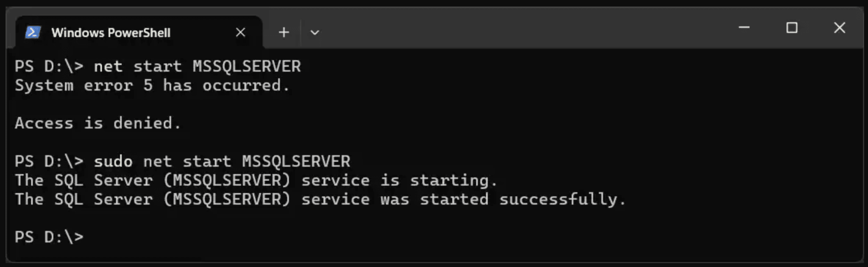Minimize the terminal window
868x267 pixels.
coord(744,28)
